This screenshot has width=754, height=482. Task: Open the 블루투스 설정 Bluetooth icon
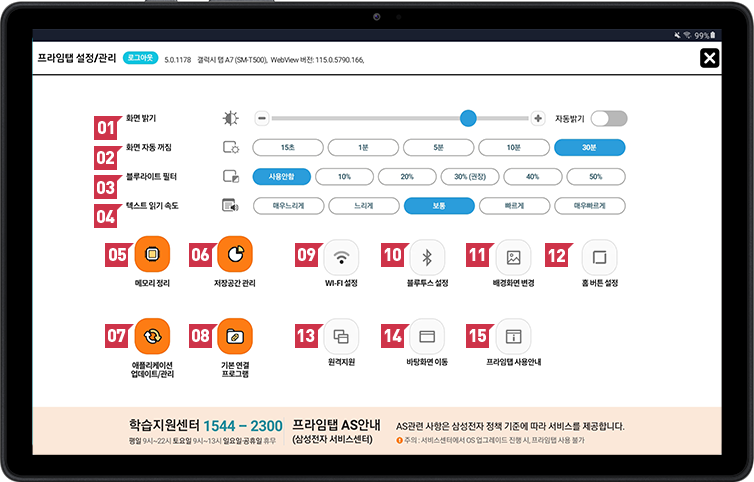click(x=427, y=257)
